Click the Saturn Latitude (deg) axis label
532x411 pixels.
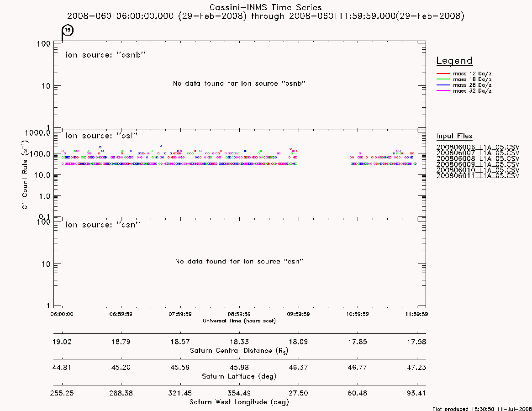click(239, 376)
